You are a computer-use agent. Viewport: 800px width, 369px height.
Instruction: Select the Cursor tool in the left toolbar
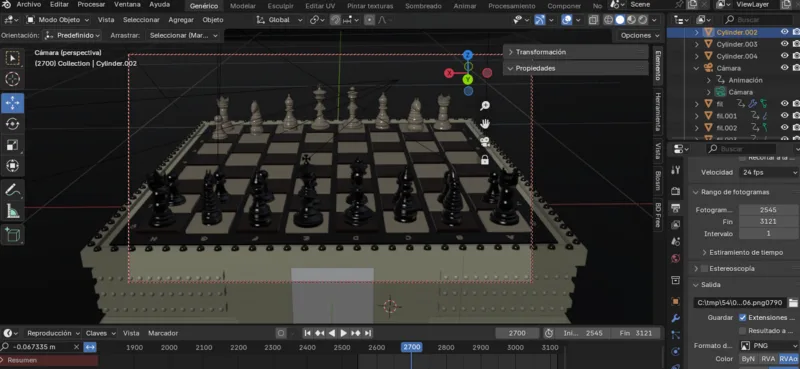pyautogui.click(x=12, y=79)
